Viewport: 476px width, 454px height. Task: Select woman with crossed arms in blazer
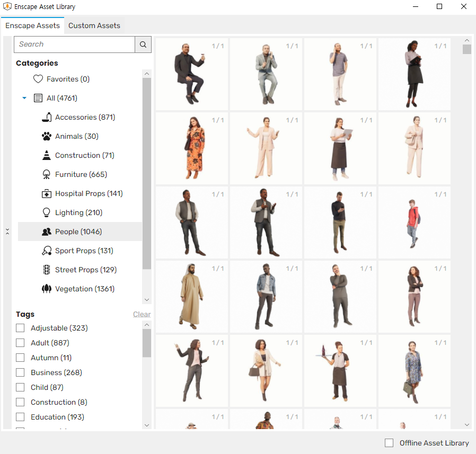click(414, 297)
